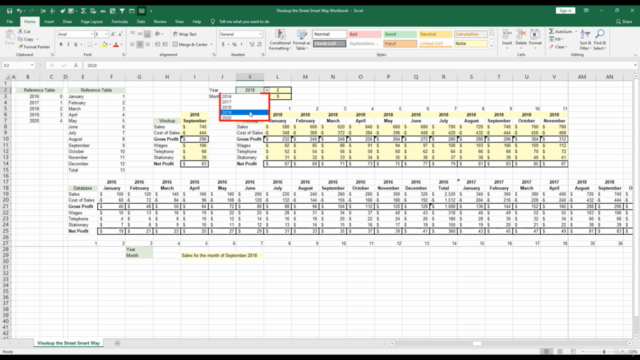Toggle italic formatting

[68, 44]
